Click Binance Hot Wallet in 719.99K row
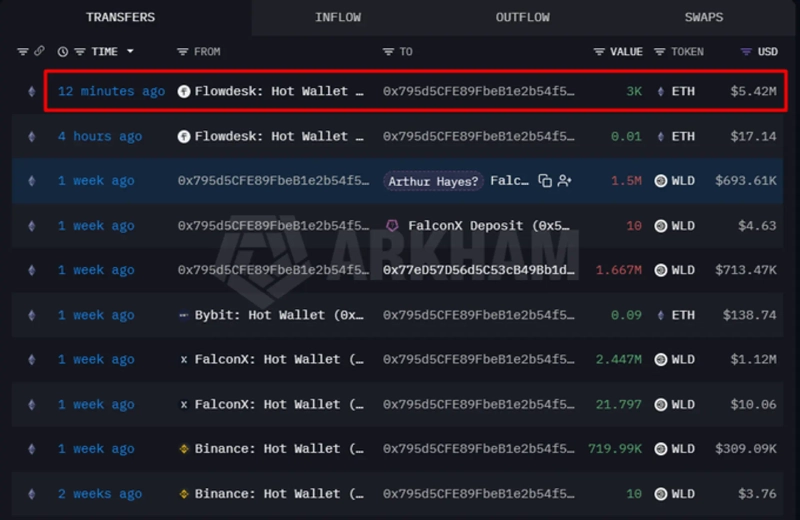 pyautogui.click(x=279, y=449)
